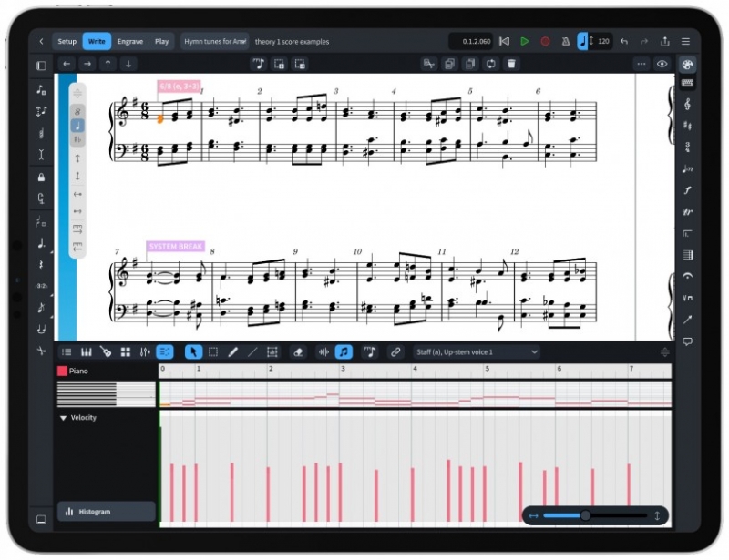The width and height of the screenshot is (729, 560).
Task: Switch lower zone to the guitar fretboard
Action: point(106,352)
